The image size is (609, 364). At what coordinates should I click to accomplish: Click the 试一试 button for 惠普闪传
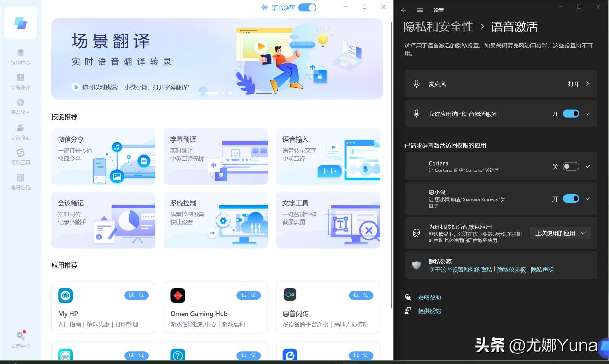[x=361, y=296]
